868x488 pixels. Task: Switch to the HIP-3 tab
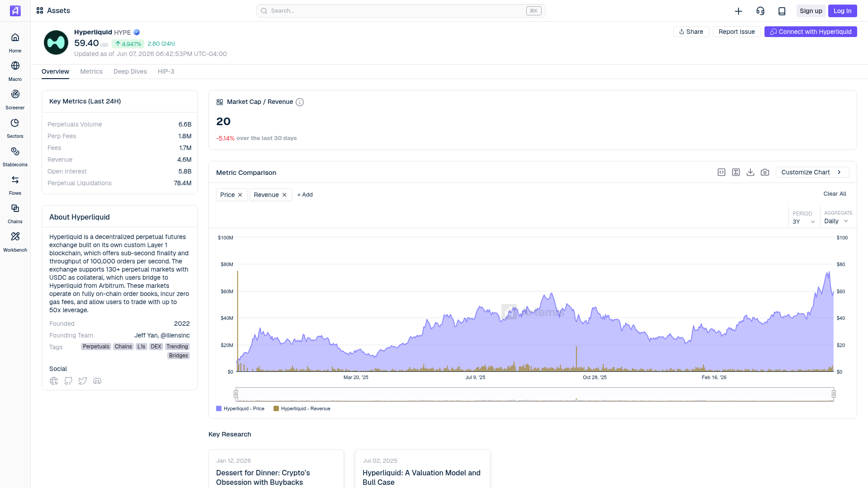click(x=166, y=71)
